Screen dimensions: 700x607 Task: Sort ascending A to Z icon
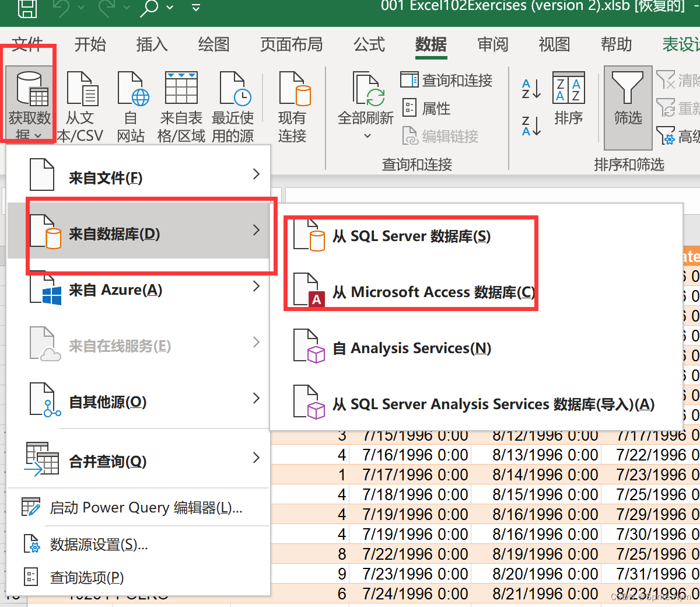[x=531, y=89]
